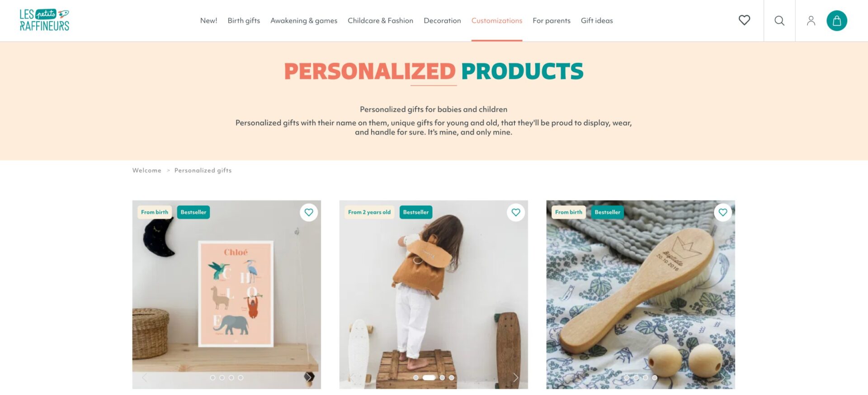Open the search magnifier icon

779,20
